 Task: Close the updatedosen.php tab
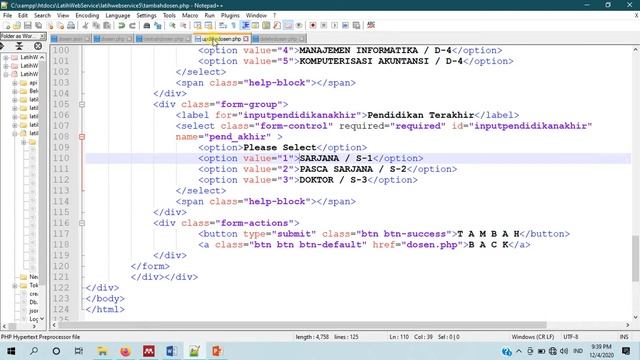[246, 39]
